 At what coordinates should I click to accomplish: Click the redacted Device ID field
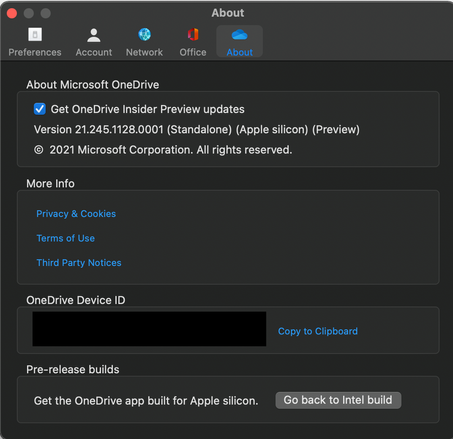point(149,329)
